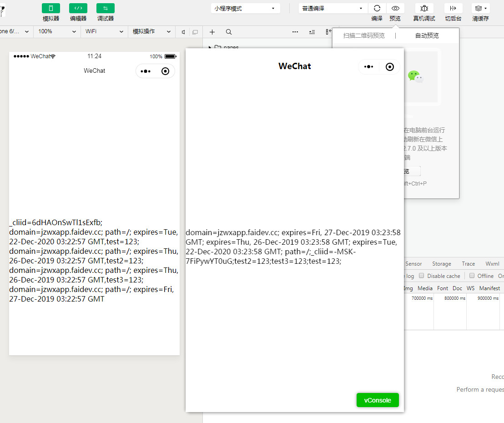Click the 800000 ms timeline marker
This screenshot has height=423, width=504.
pos(455,298)
